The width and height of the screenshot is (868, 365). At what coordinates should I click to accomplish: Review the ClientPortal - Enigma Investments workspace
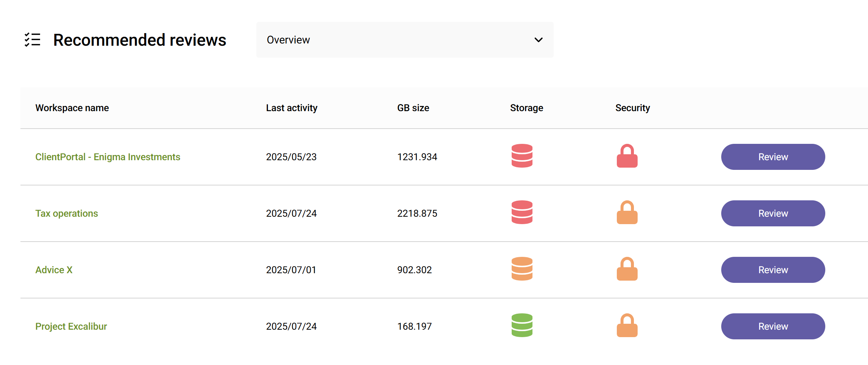point(773,157)
